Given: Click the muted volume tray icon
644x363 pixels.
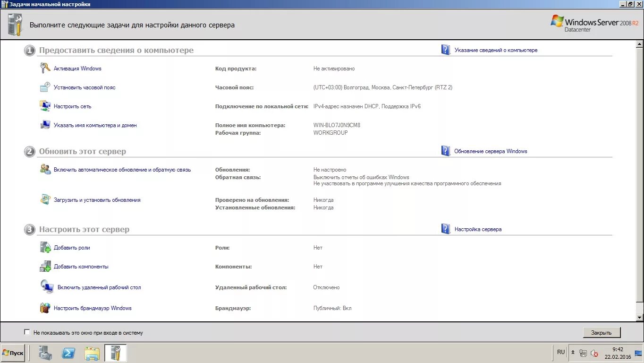Looking at the screenshot, I should point(594,353).
